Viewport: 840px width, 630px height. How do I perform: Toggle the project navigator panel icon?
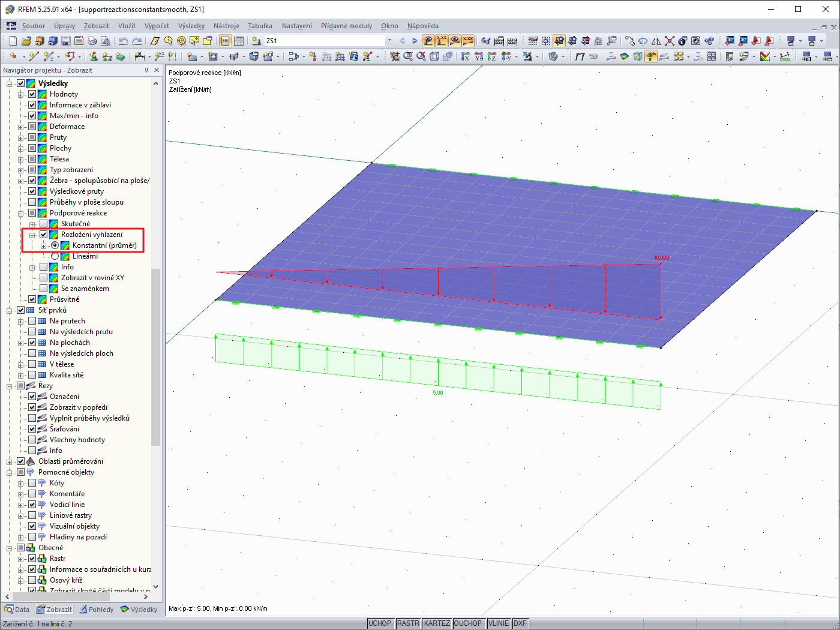(x=225, y=41)
